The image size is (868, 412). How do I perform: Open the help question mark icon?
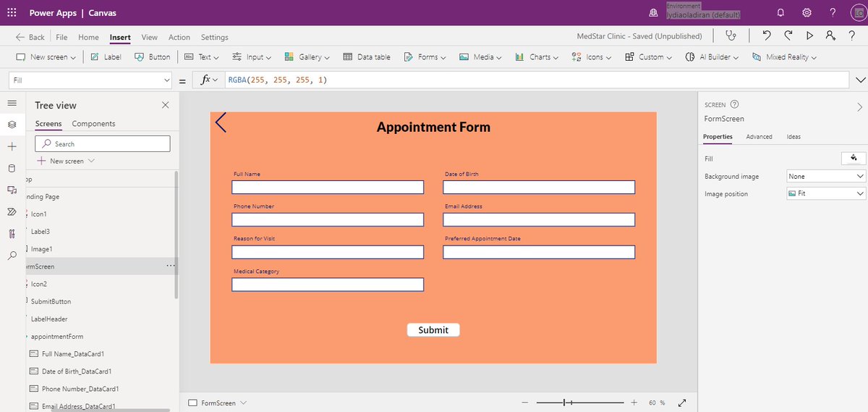point(833,12)
